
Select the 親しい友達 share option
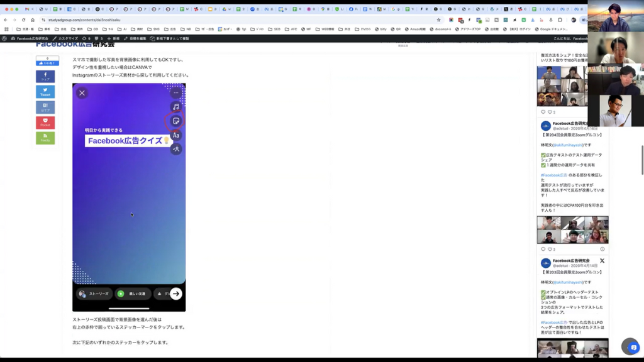click(133, 294)
